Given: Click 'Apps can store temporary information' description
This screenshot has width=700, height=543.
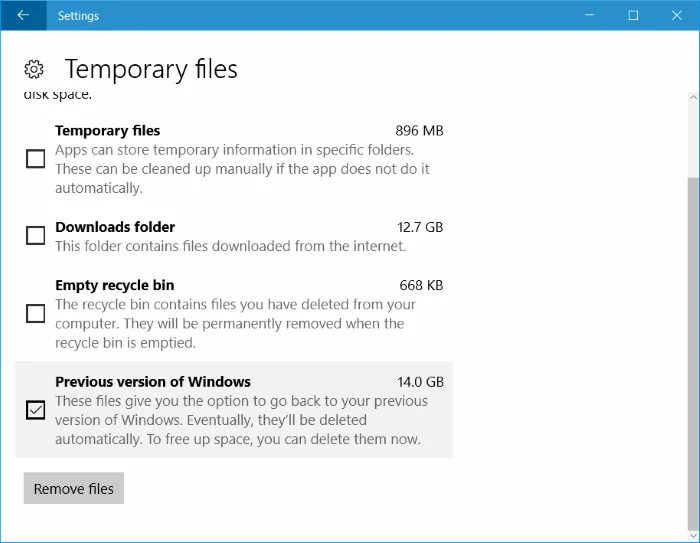Looking at the screenshot, I should click(x=242, y=169).
